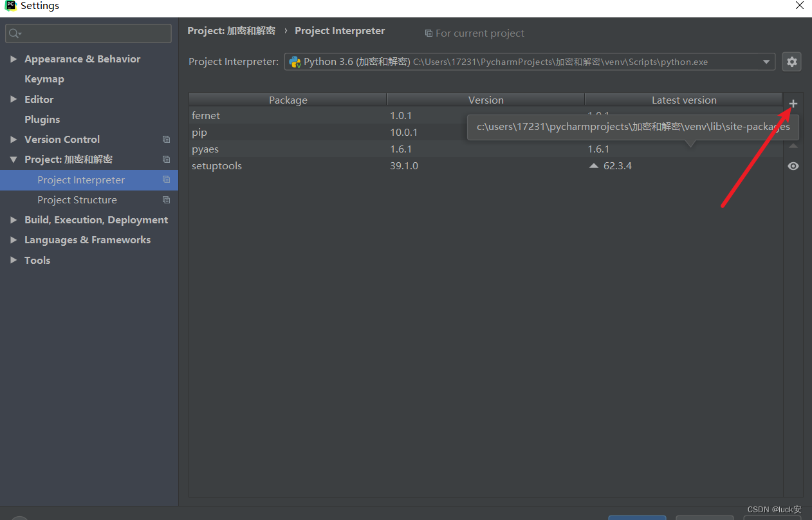This screenshot has width=812, height=520.
Task: Expand the Languages & Frameworks arrow
Action: 14,240
